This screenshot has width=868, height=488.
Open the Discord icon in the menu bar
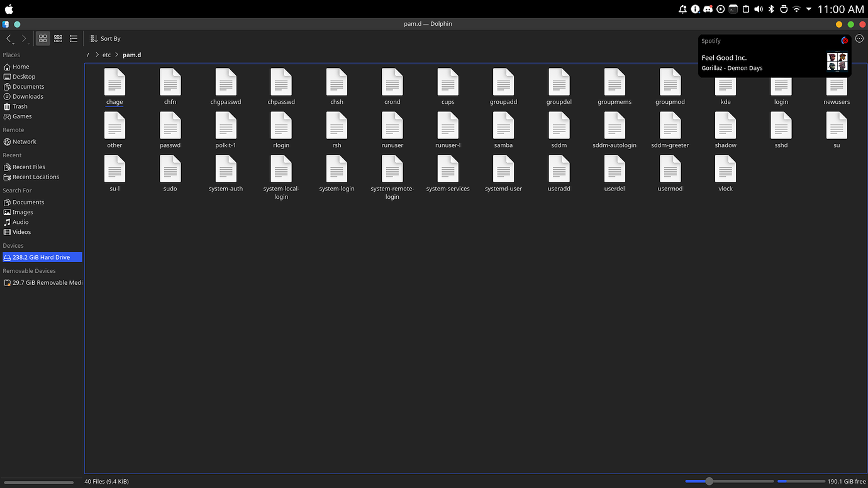708,9
